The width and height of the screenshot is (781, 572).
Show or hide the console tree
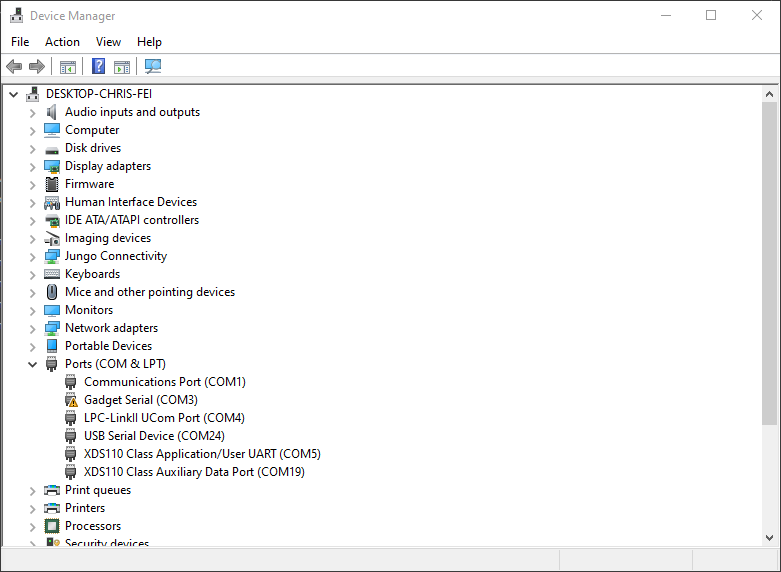[x=68, y=66]
